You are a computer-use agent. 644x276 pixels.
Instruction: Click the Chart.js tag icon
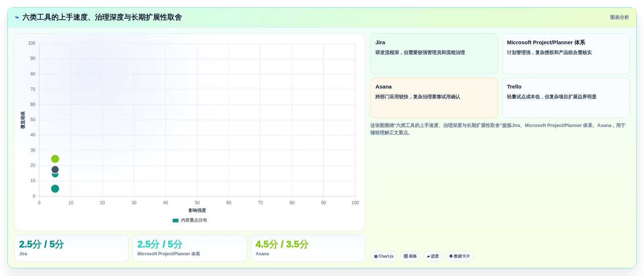(376, 256)
